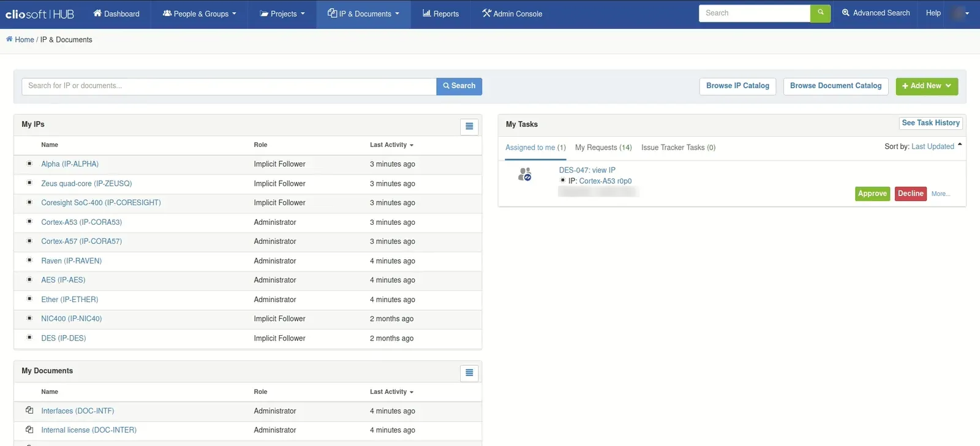Open Interfaces (DOC-INTF)
The image size is (980, 446).
(78, 411)
